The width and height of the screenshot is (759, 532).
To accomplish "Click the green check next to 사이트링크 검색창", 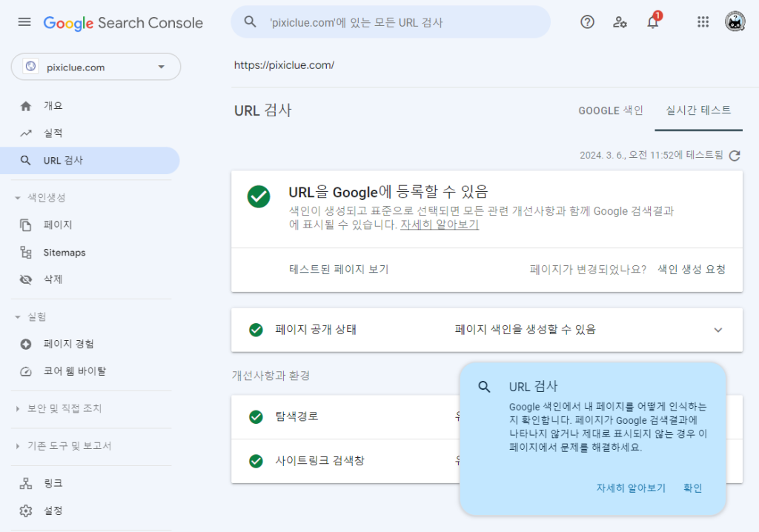I will pos(256,461).
